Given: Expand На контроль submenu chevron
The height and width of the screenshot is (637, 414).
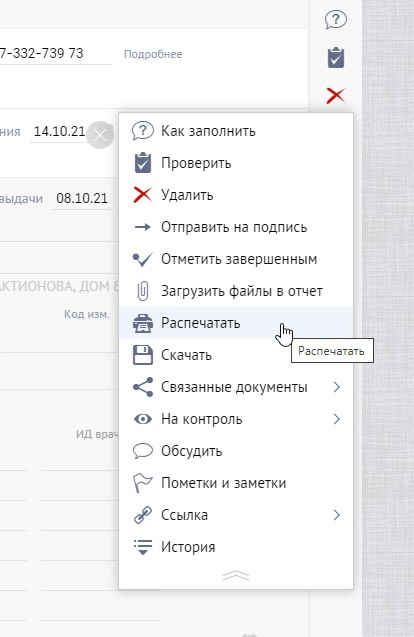Looking at the screenshot, I should click(336, 419).
